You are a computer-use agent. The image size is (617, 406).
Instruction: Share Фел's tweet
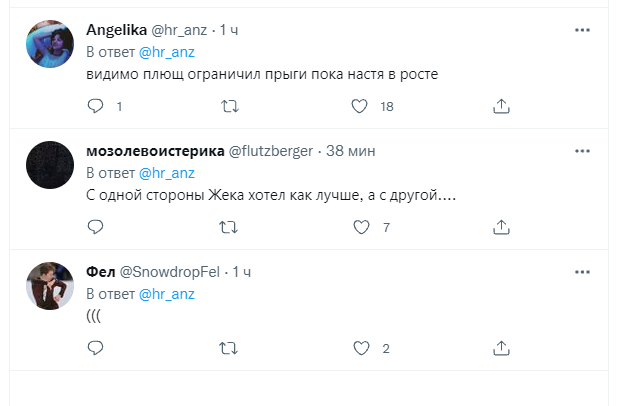(x=503, y=348)
